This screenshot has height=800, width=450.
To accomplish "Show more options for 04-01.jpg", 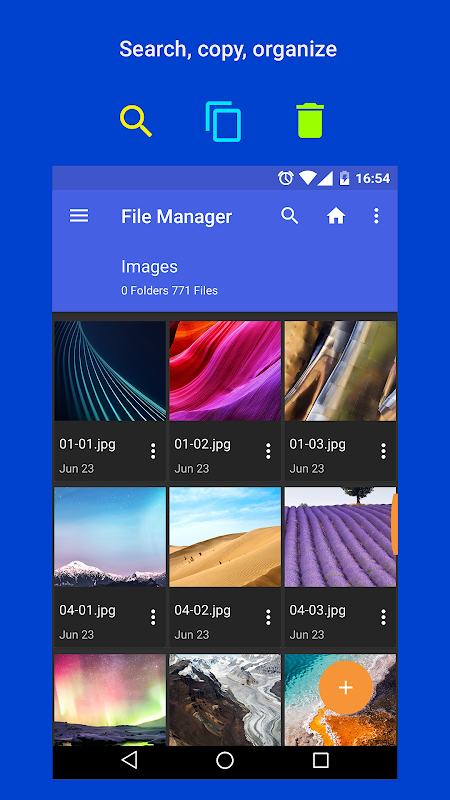I will coord(153,617).
